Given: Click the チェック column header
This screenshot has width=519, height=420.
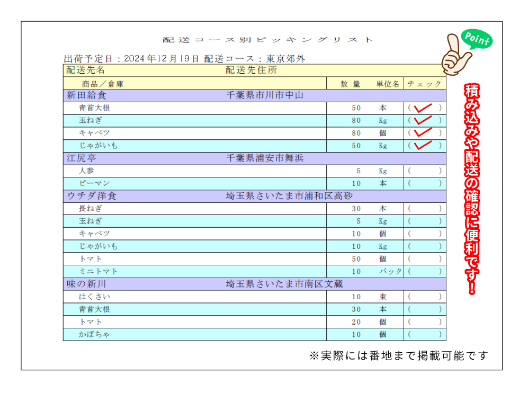Looking at the screenshot, I should [424, 84].
